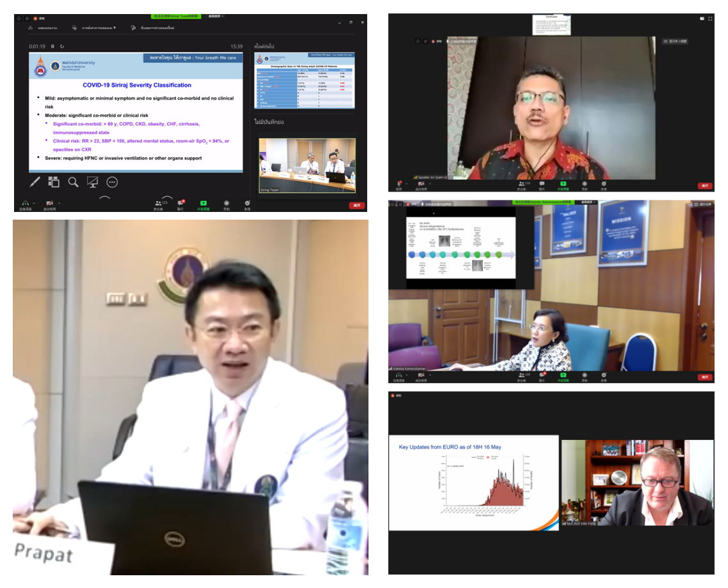The width and height of the screenshot is (728, 588).
Task: Select the Siriraj Team video thumbnail
Action: click(x=307, y=165)
